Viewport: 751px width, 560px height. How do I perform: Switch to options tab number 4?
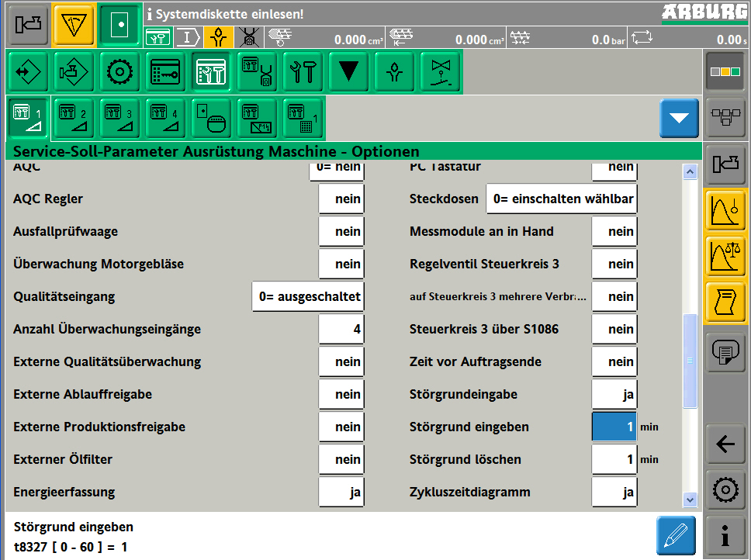[x=164, y=118]
